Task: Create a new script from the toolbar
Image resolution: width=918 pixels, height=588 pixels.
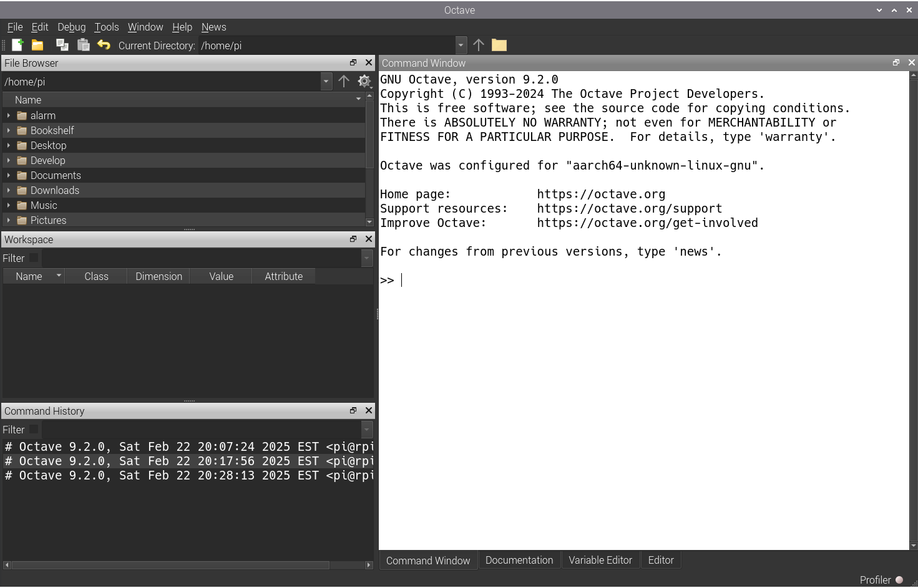Action: (17, 45)
